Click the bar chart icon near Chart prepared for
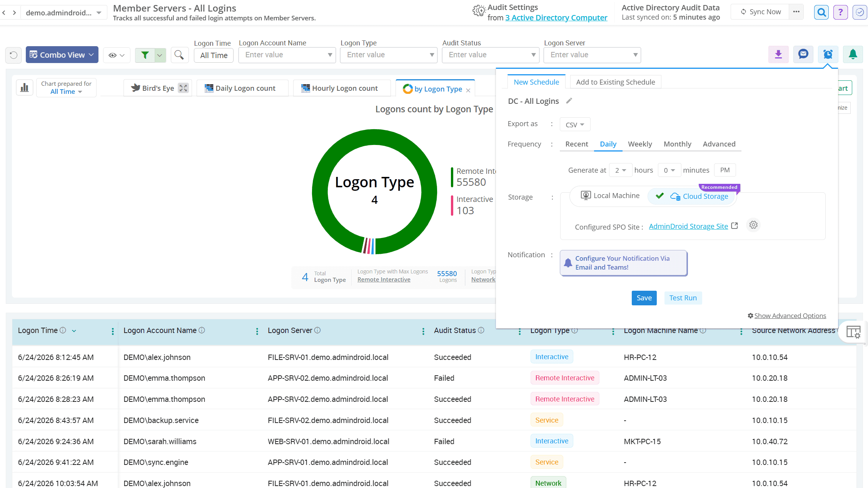Screen dimensions: 868x488 tap(25, 88)
